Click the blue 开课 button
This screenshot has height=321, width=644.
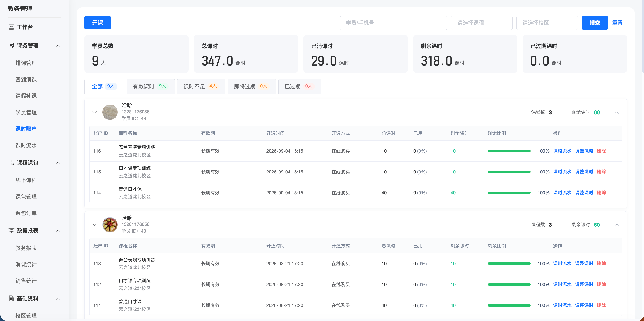coord(98,23)
